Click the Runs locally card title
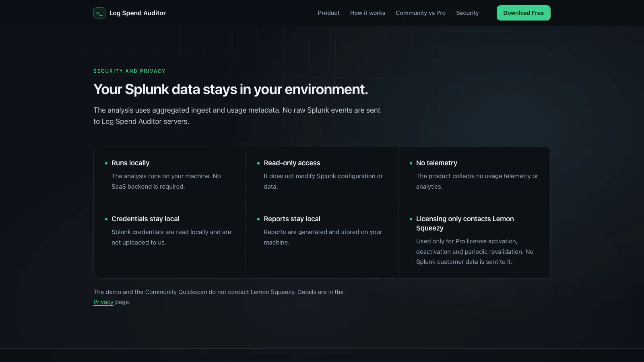The image size is (644, 362). click(x=130, y=163)
